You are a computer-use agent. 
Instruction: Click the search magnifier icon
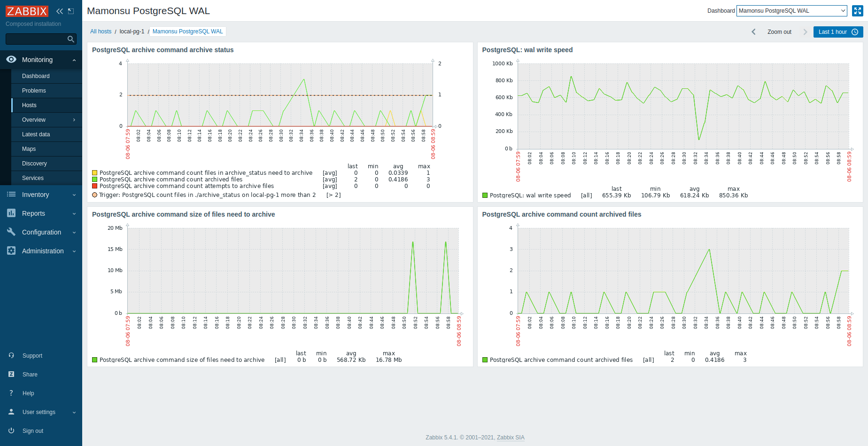tap(71, 39)
